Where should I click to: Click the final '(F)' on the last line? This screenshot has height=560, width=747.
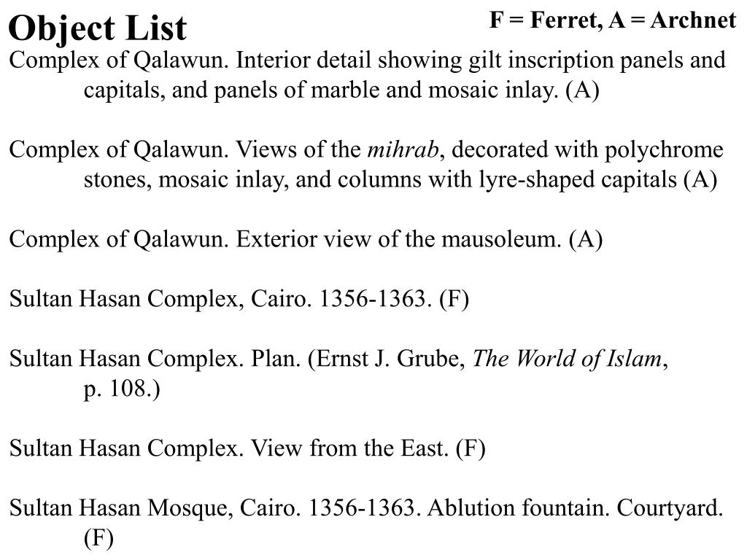[98, 538]
